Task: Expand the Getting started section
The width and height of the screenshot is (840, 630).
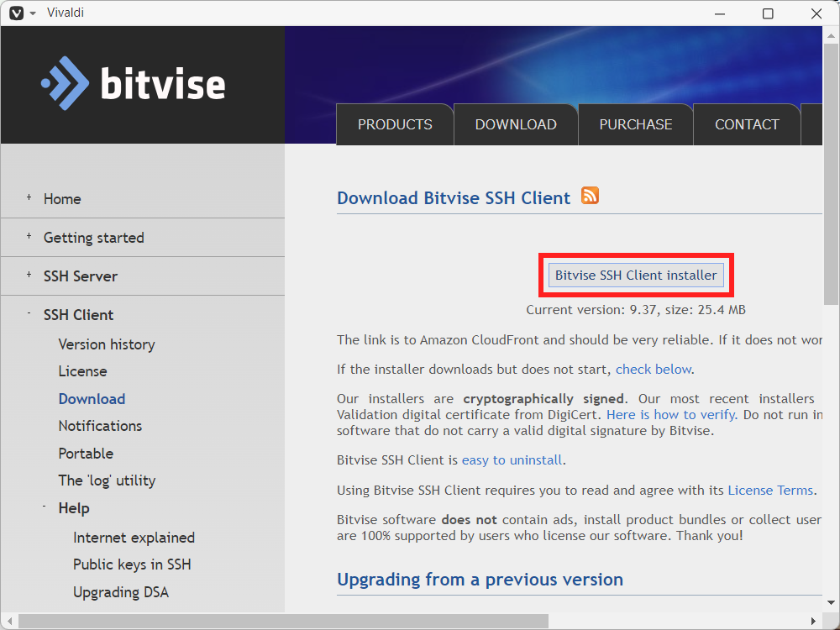Action: (29, 236)
